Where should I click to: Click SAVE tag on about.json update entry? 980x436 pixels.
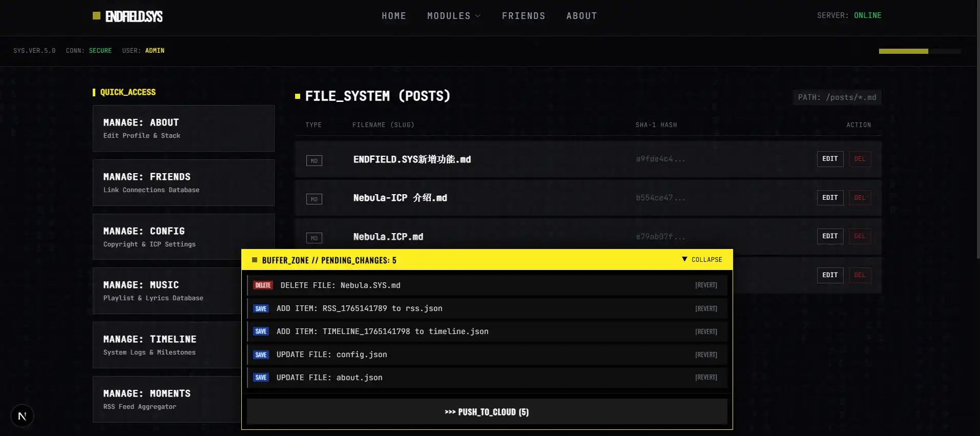tap(261, 378)
